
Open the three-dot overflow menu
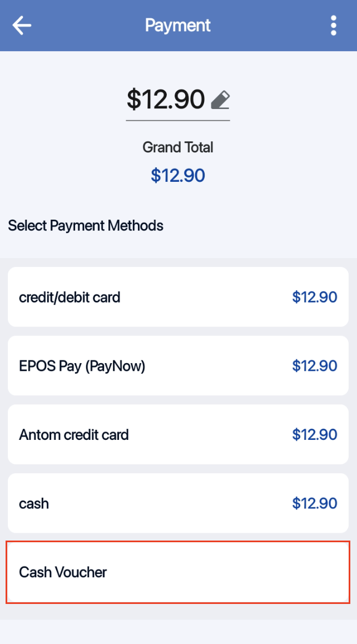(x=333, y=26)
